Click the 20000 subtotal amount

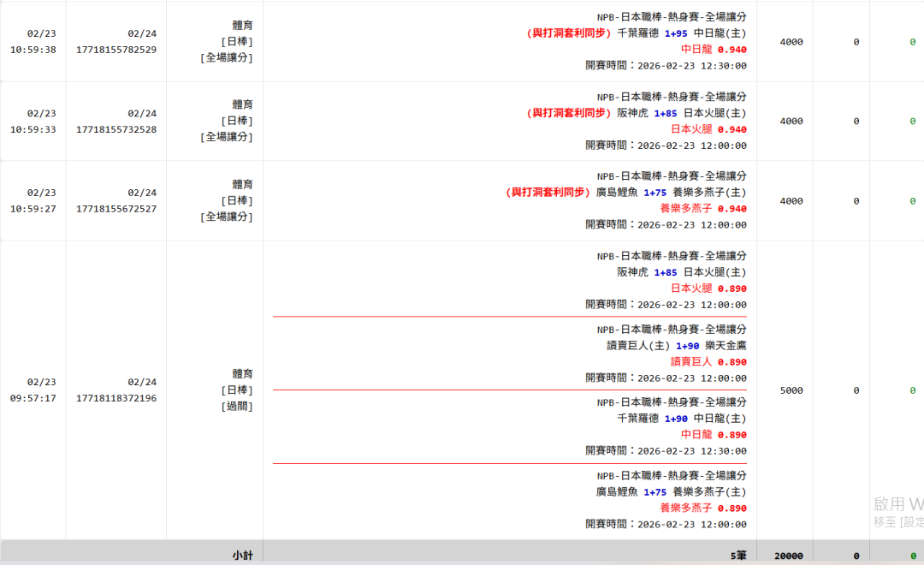click(788, 556)
